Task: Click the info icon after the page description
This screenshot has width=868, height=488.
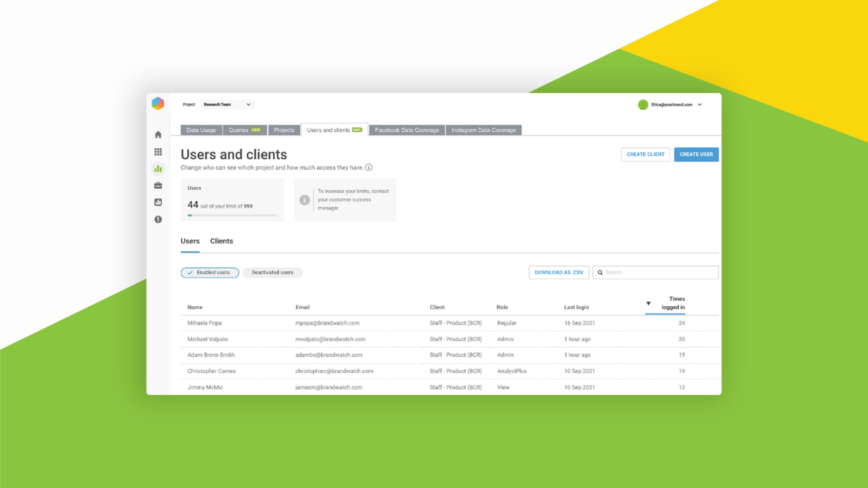Action: (369, 167)
